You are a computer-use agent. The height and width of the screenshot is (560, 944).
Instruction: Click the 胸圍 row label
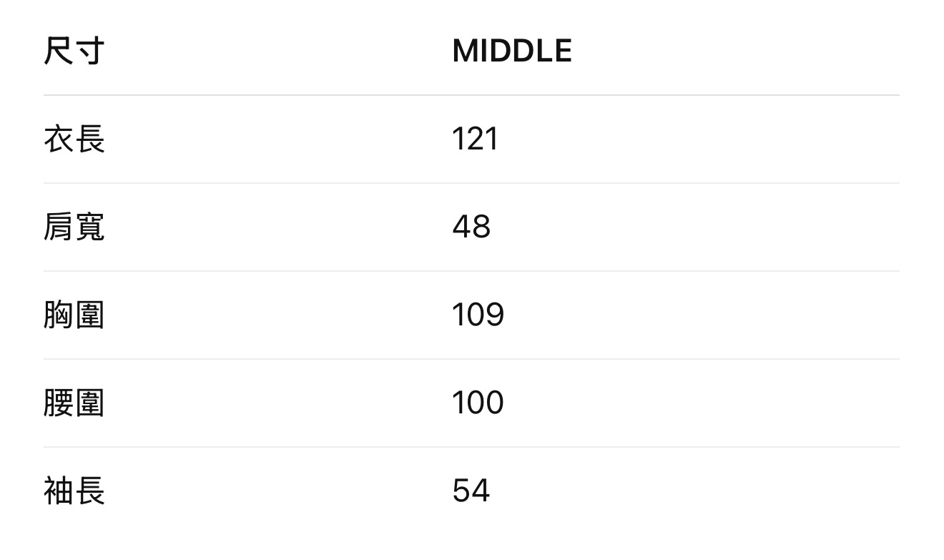click(74, 315)
